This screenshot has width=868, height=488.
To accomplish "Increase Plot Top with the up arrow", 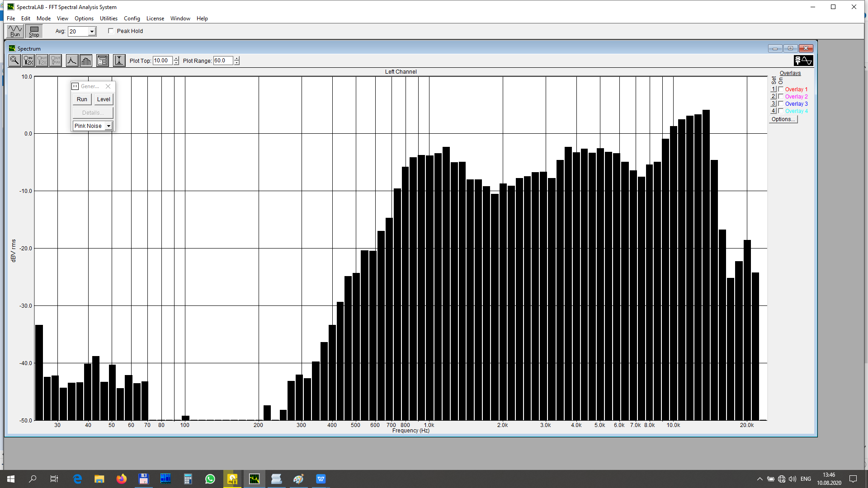I will point(176,58).
